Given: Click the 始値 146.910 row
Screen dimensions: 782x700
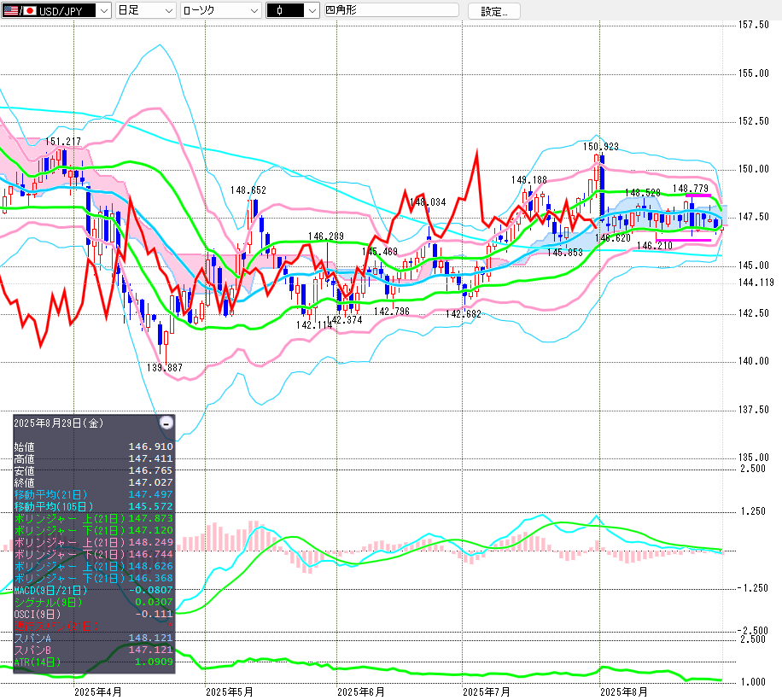Looking at the screenshot, I should pos(94,446).
